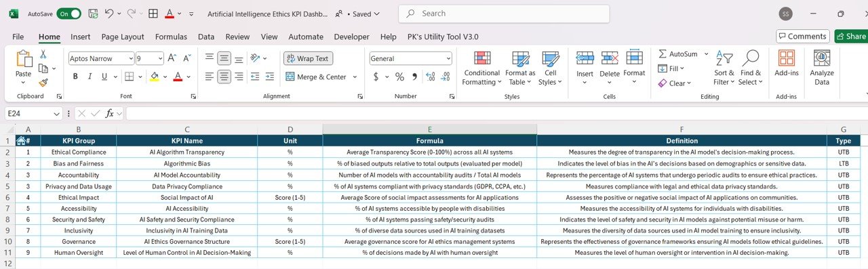Click the Find & Select magnifier icon
Image resolution: width=868 pixels, height=269 pixels.
click(x=750, y=58)
